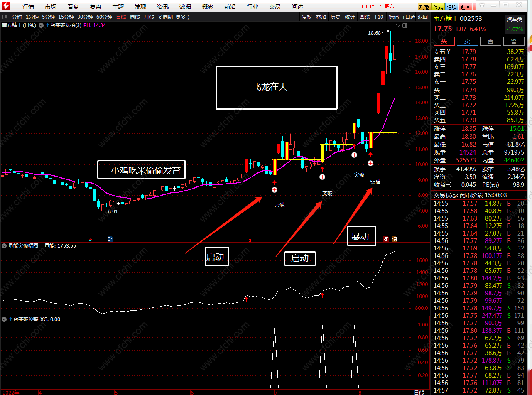This screenshot has width=532, height=395.
Task: Open 画线 drawing tools
Action: [365, 17]
